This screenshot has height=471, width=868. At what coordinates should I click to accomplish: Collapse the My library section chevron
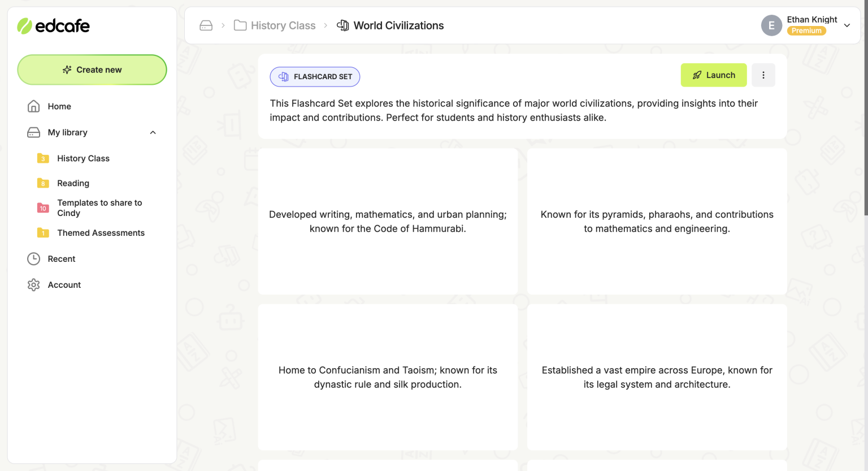point(153,132)
